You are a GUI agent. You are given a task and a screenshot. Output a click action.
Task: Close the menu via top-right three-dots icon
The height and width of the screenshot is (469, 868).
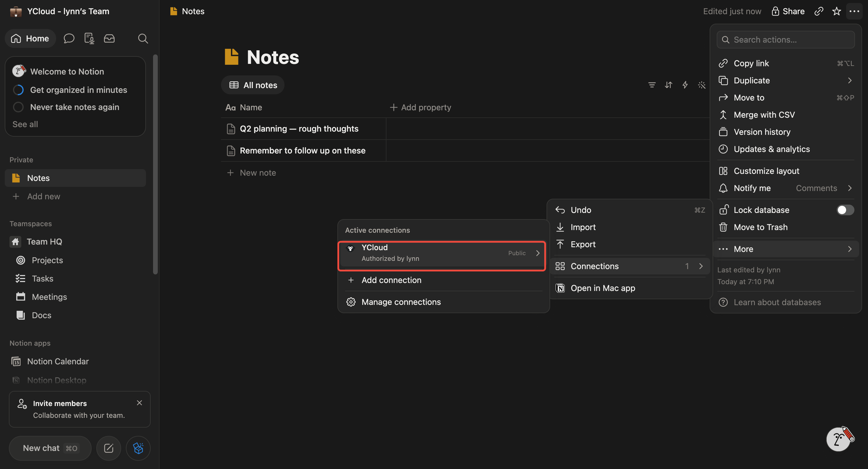click(x=854, y=11)
